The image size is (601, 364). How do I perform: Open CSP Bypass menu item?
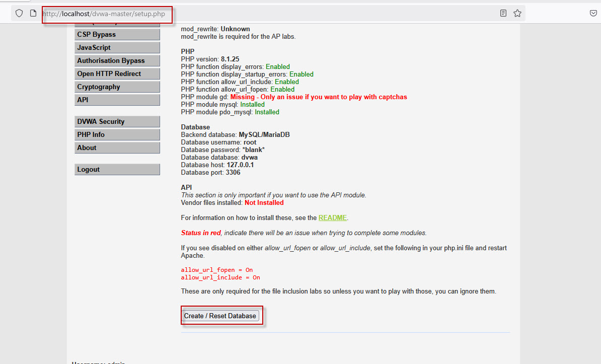click(117, 35)
